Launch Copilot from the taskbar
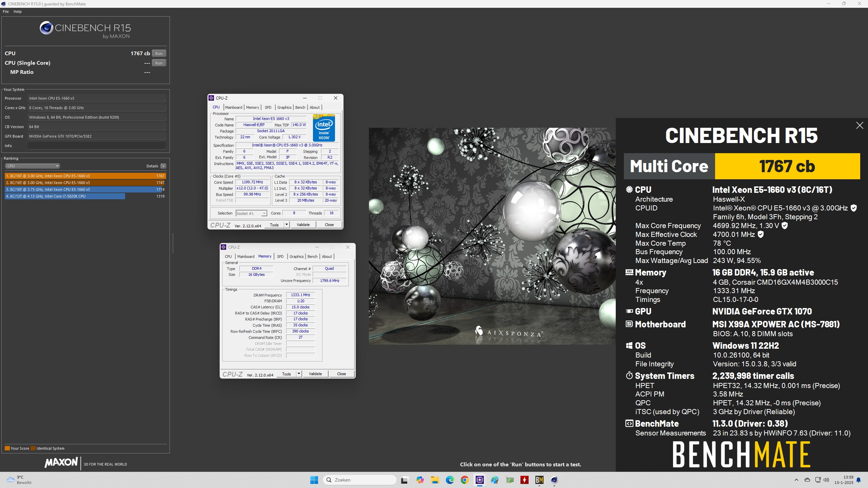Screen dimensions: 868x488 (x=420, y=480)
